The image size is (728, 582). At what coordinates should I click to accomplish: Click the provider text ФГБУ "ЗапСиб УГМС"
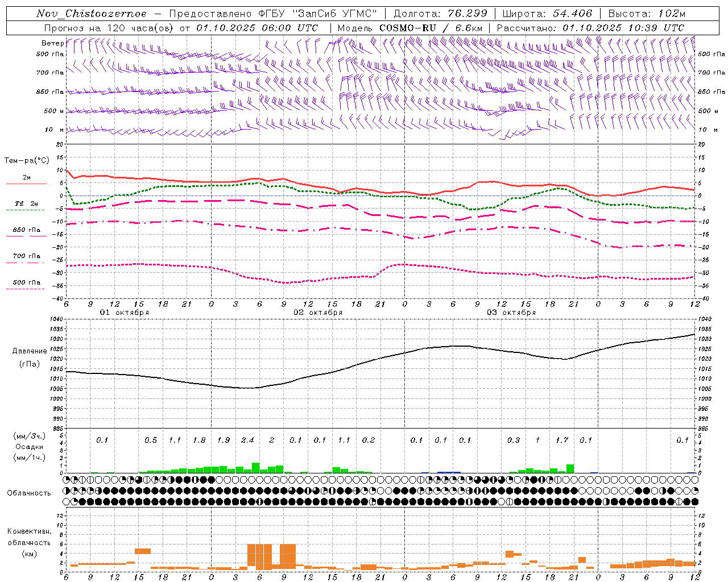(319, 14)
